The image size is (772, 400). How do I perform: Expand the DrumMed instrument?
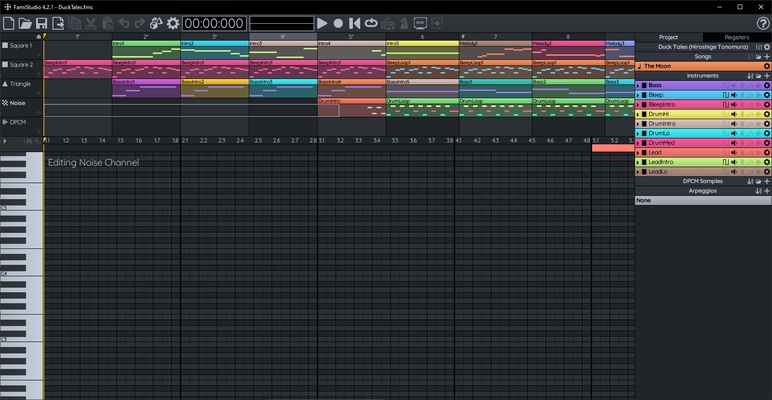(638, 143)
